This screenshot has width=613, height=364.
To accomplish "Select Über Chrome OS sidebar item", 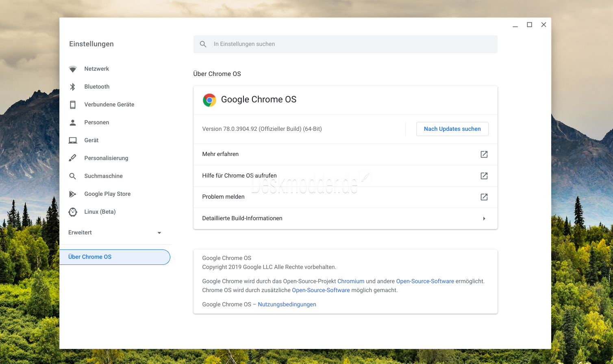I will click(115, 257).
